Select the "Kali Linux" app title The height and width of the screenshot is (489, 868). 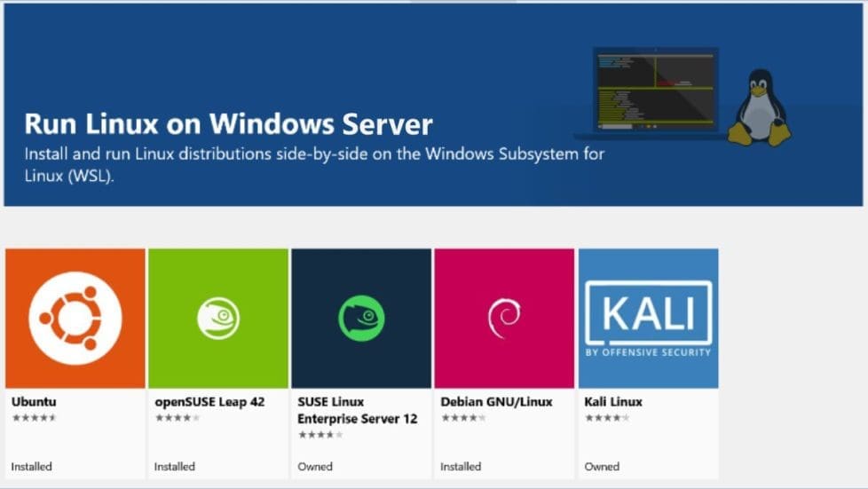tap(612, 401)
